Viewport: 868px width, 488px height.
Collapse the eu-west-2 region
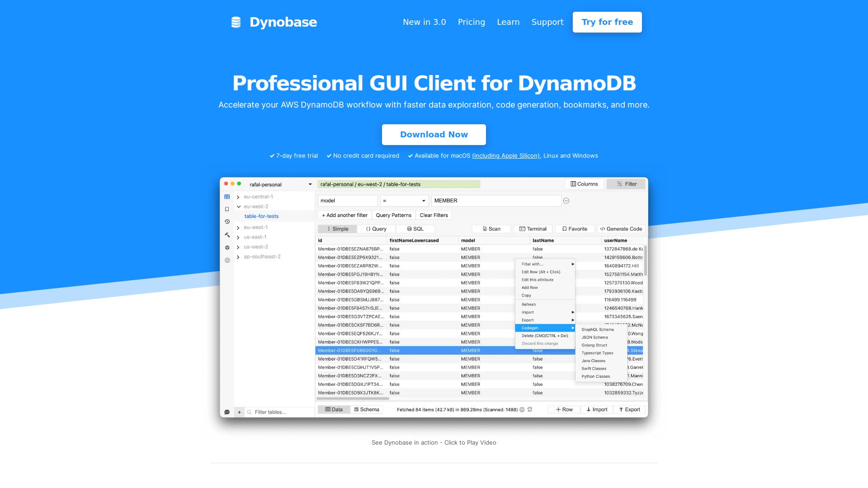(238, 207)
